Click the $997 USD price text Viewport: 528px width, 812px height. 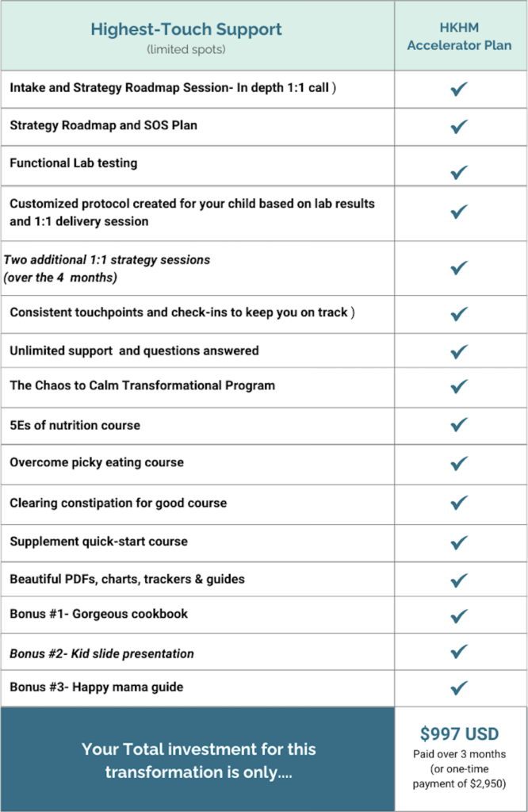click(x=459, y=733)
